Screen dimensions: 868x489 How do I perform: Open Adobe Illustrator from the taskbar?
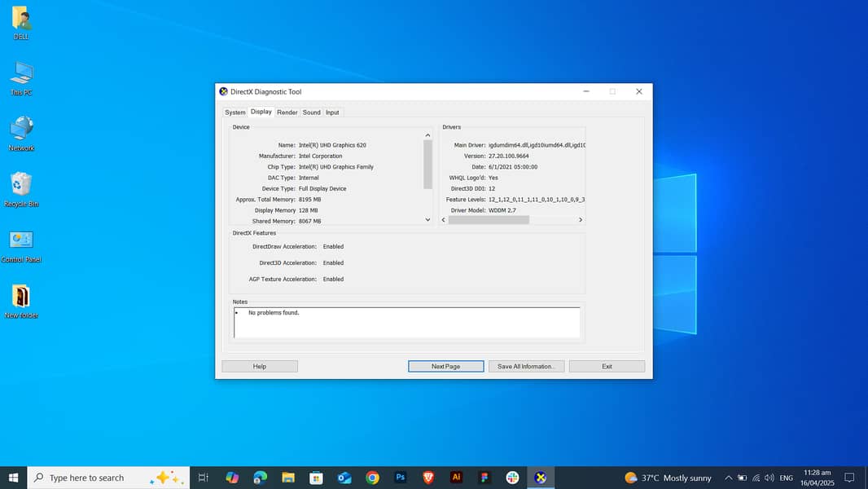click(456, 478)
